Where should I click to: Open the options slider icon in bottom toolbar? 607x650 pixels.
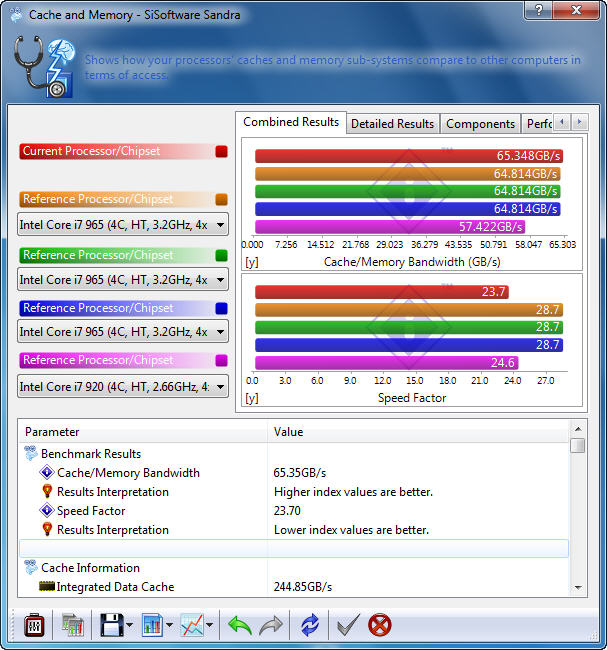(34, 625)
